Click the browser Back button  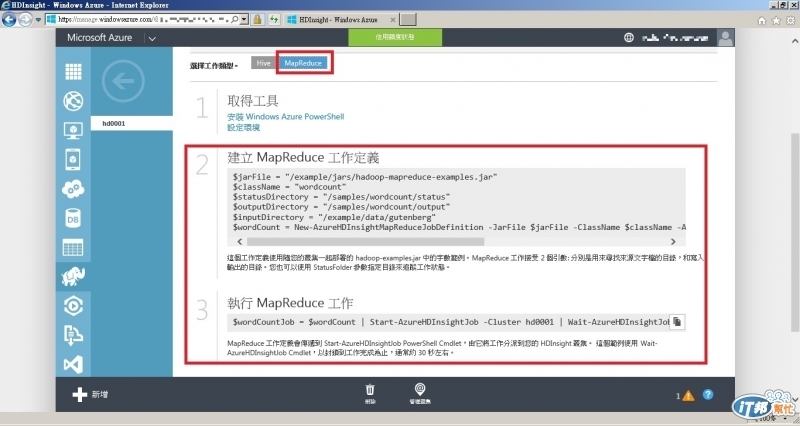pos(9,20)
